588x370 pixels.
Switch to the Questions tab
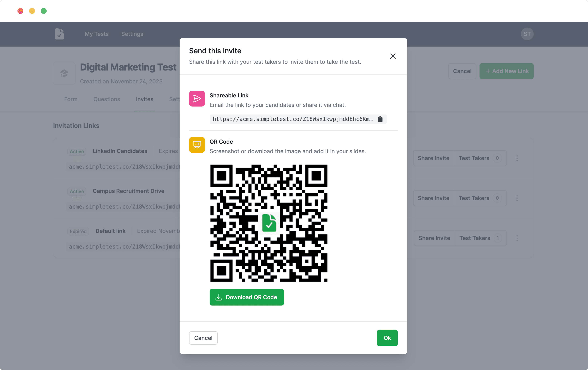[x=106, y=99]
